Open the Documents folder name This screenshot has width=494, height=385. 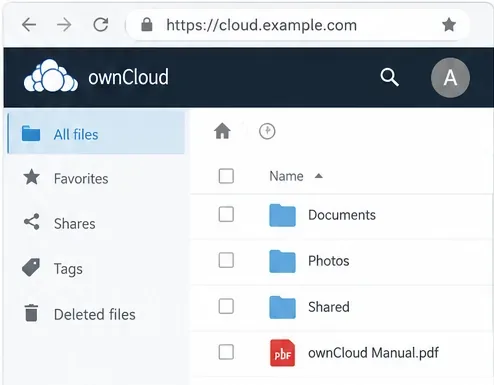click(342, 215)
